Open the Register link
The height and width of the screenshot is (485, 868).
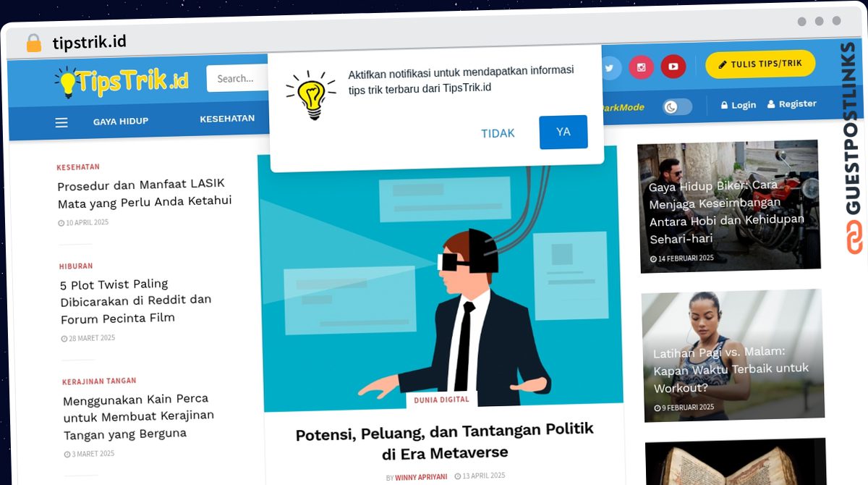tap(792, 104)
